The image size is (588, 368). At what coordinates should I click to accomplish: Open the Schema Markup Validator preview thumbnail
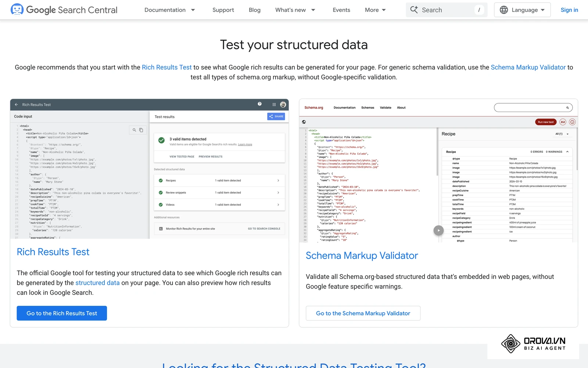tap(438, 171)
